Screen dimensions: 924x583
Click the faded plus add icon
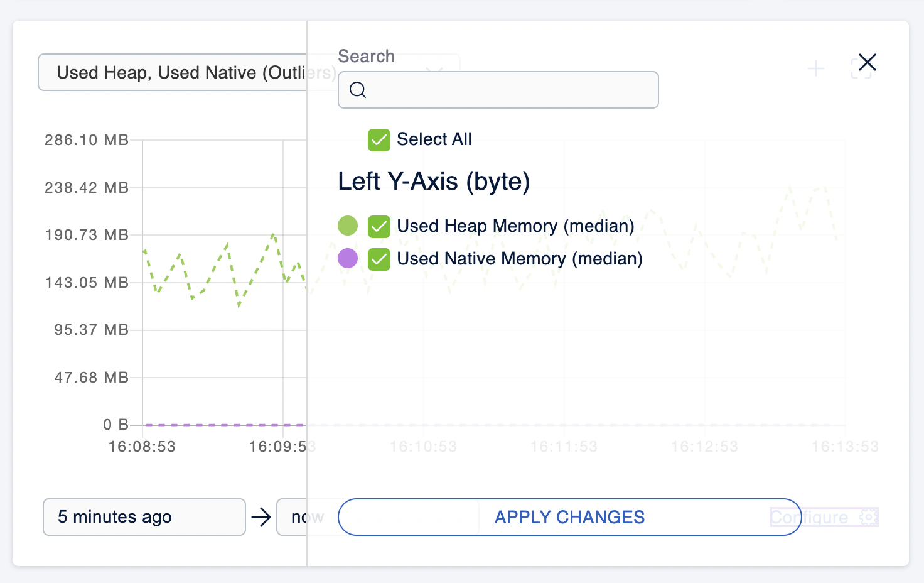tap(815, 68)
